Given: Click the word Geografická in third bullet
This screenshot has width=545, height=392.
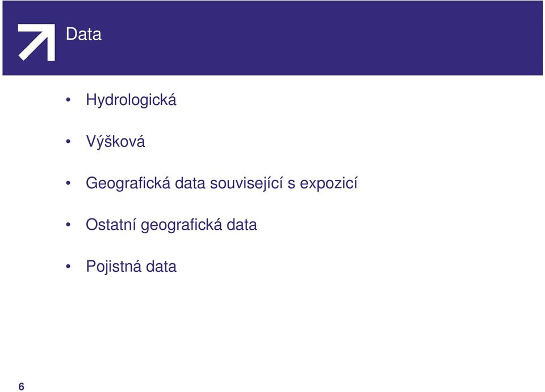Looking at the screenshot, I should (x=128, y=183).
